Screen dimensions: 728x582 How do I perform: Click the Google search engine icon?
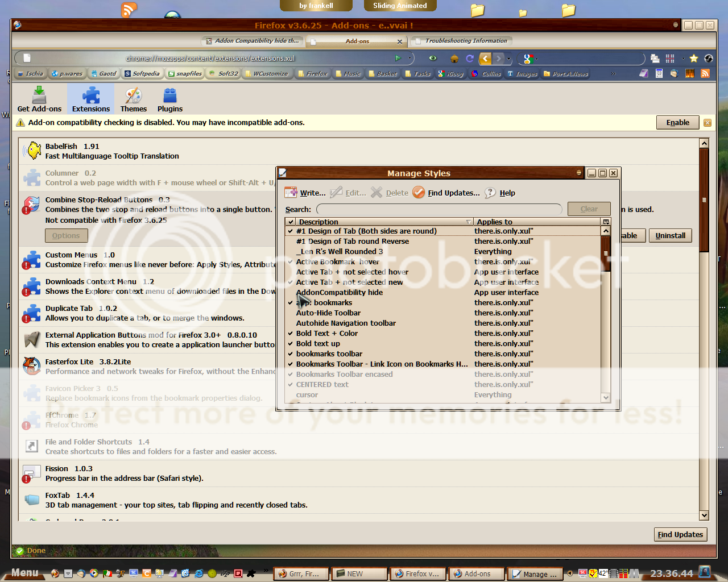[x=528, y=59]
